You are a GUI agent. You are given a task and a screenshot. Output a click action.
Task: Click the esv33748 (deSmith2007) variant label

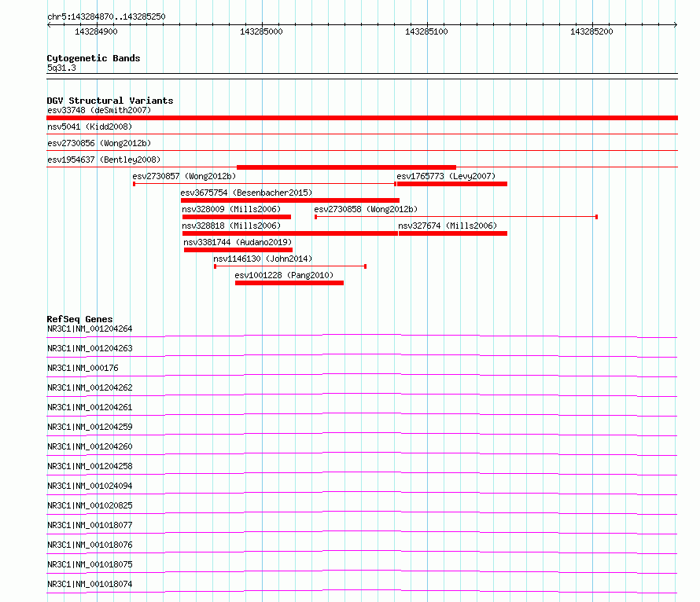[99, 110]
